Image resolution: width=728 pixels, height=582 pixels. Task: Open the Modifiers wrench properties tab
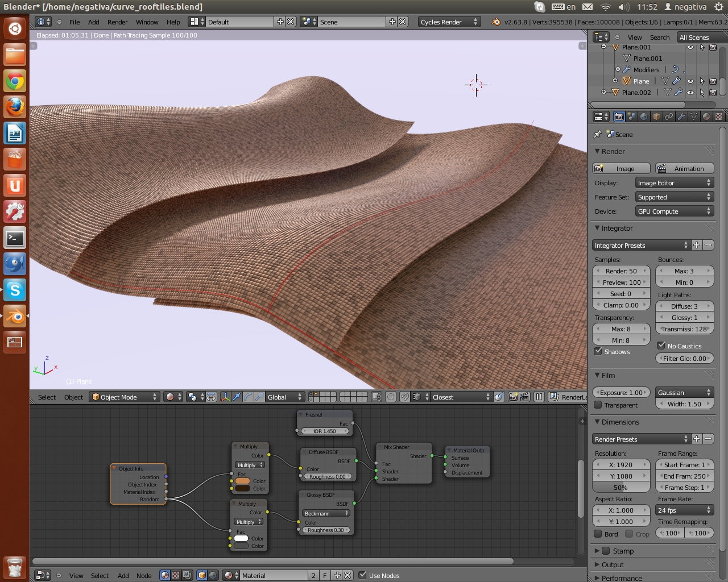[681, 117]
